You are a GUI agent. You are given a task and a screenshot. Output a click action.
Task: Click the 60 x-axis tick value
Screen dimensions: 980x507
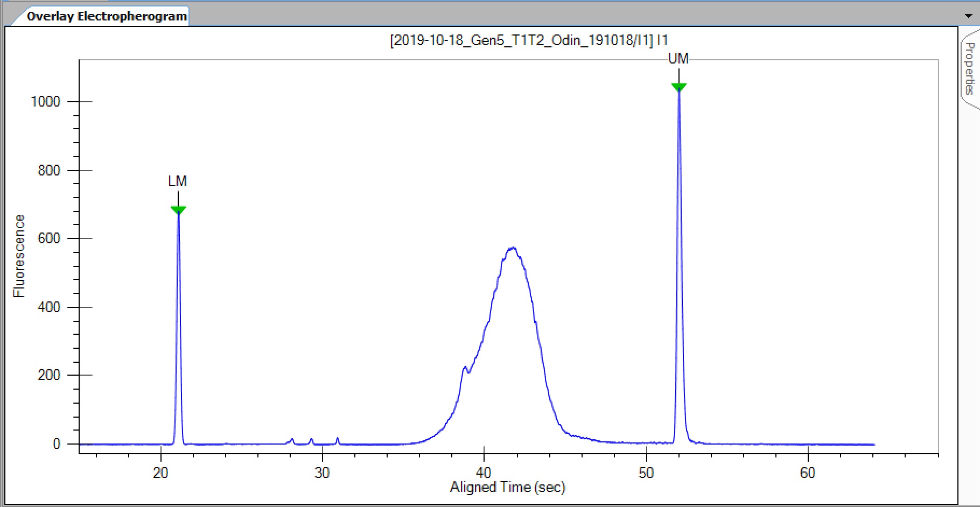(808, 473)
